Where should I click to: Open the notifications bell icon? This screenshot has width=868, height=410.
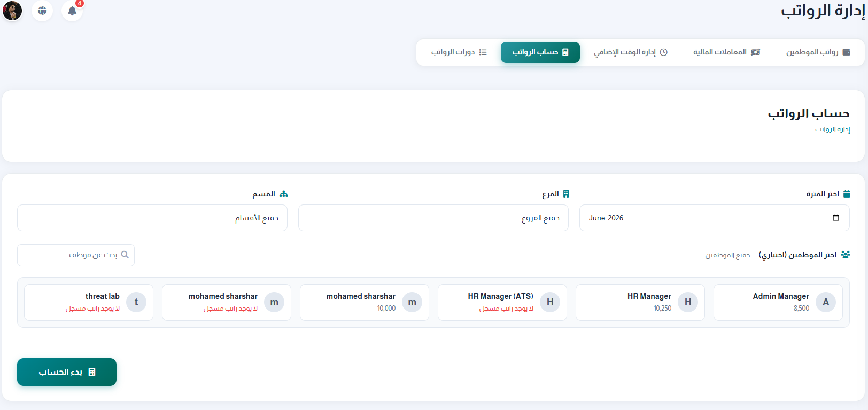[x=72, y=11]
